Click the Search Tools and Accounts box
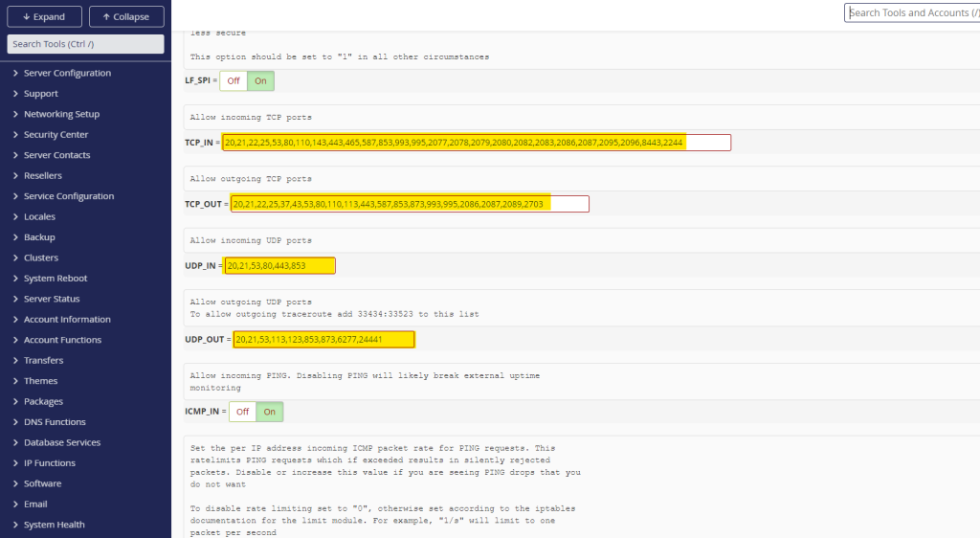This screenshot has height=538, width=980. point(911,12)
